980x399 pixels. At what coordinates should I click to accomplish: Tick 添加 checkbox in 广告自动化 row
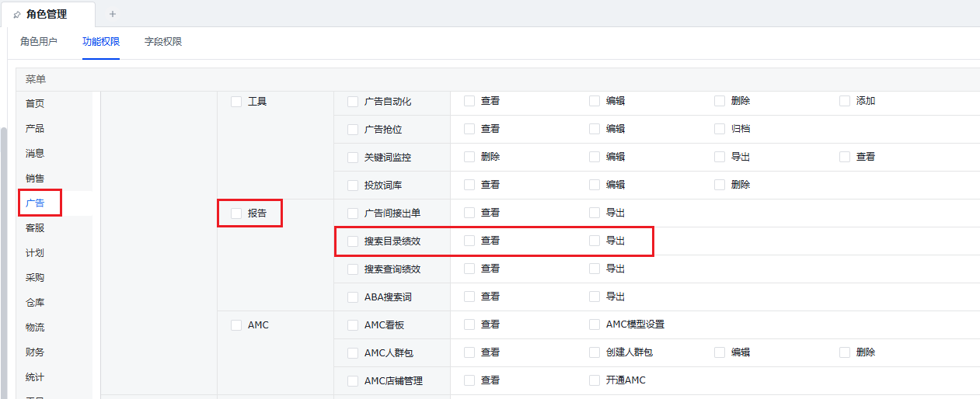tap(845, 101)
